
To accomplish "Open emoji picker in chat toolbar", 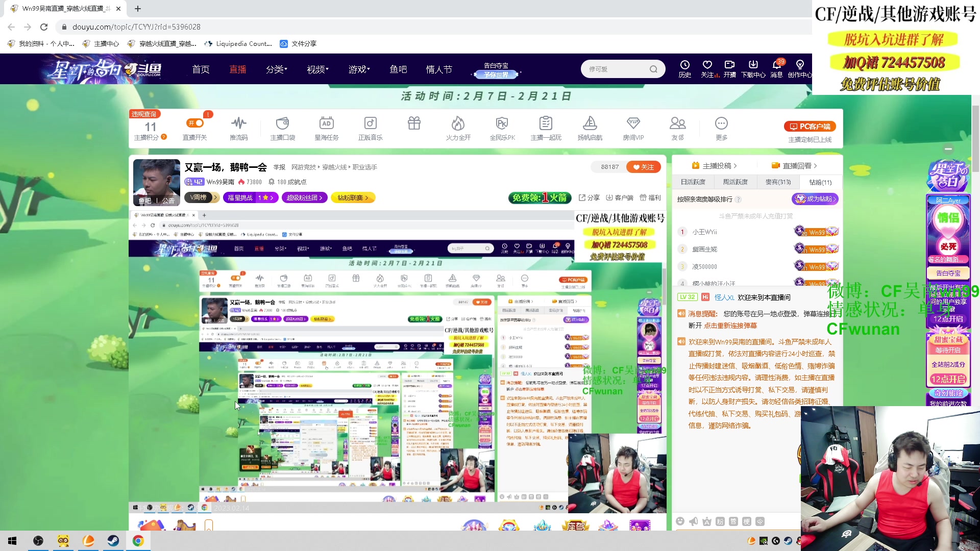I will pyautogui.click(x=680, y=521).
